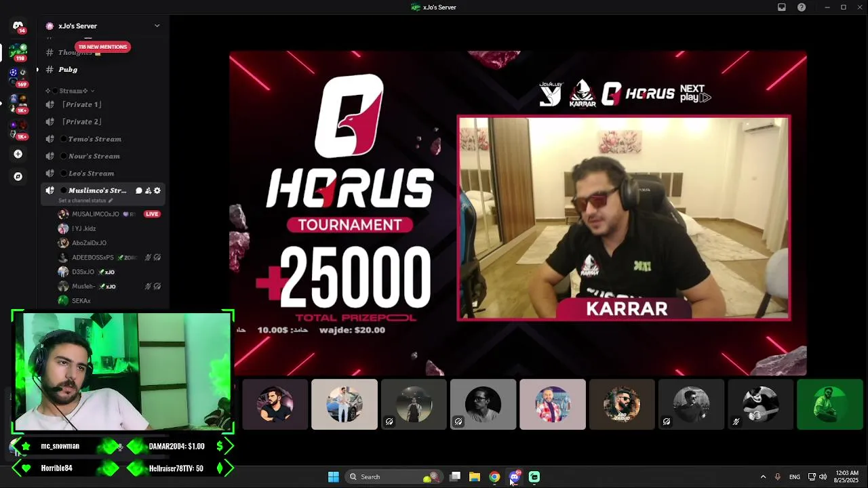Screen dimensions: 868x488
Task: Click user AboZaiDxJO in voice list
Action: 110,243
